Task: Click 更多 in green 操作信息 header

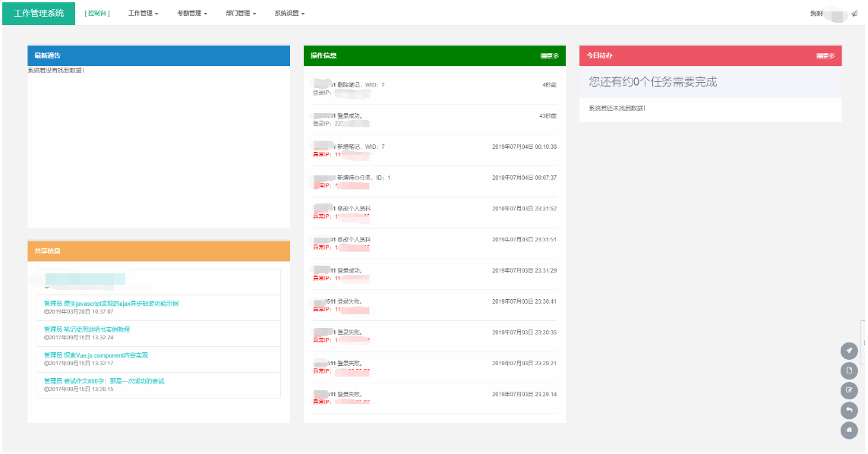Action: coord(550,56)
